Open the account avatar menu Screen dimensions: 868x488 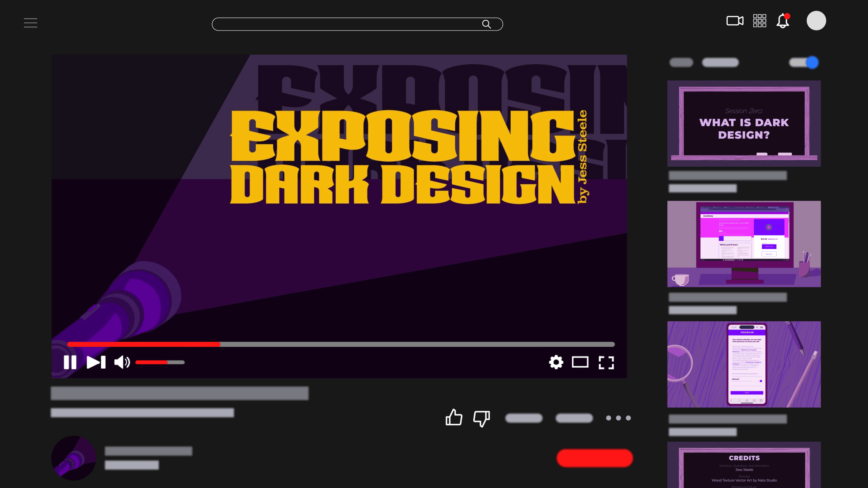point(816,21)
